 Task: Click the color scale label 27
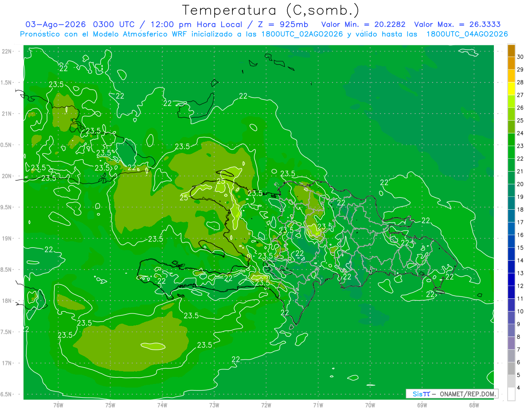point(521,95)
